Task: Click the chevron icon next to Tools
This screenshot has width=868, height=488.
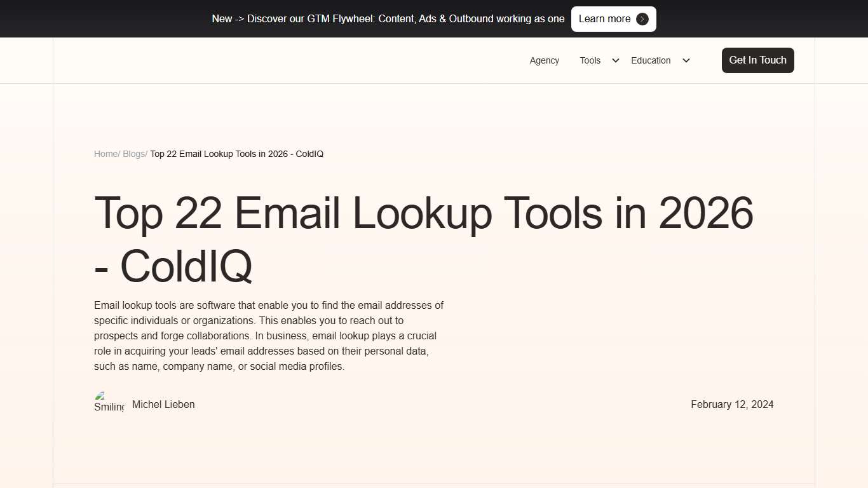Action: [x=614, y=60]
